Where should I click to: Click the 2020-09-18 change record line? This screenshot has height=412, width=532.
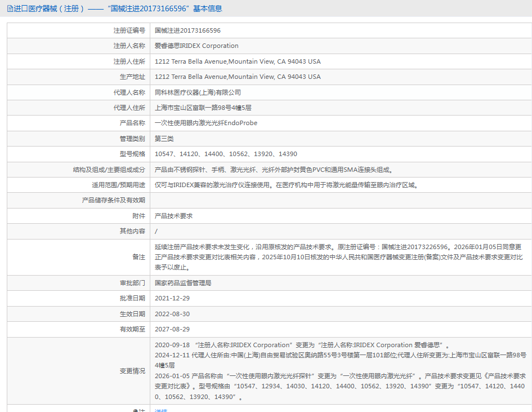click(x=302, y=345)
